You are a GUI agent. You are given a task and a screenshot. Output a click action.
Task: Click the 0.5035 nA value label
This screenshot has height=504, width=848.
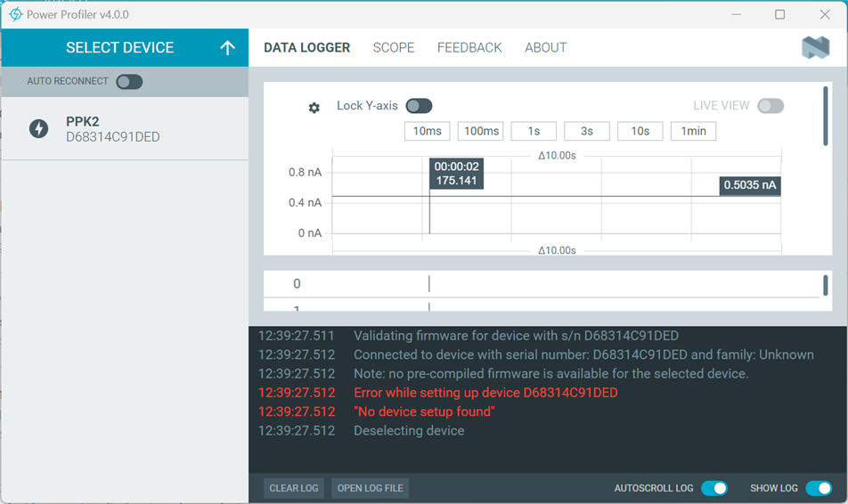pos(750,185)
